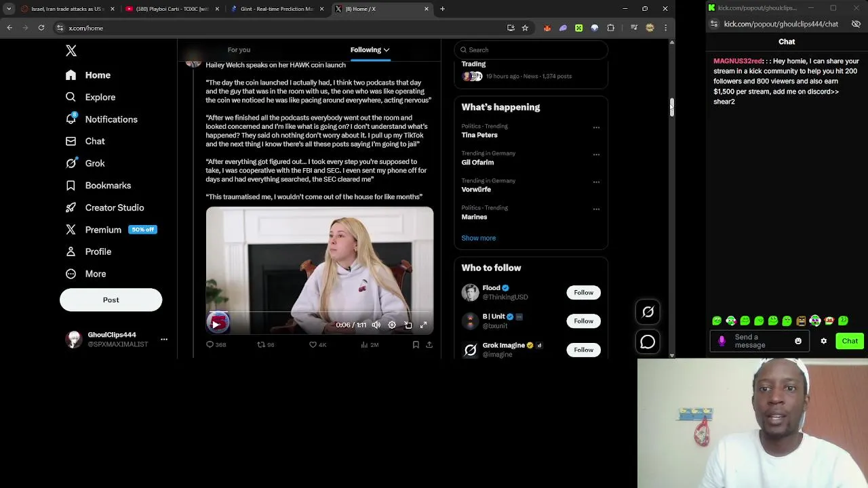Click the green Chat send button

[850, 341]
